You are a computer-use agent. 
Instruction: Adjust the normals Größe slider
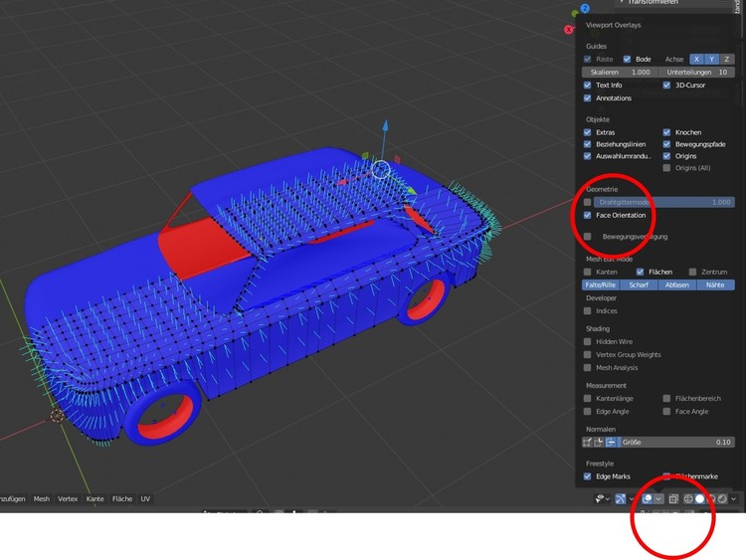[x=676, y=442]
